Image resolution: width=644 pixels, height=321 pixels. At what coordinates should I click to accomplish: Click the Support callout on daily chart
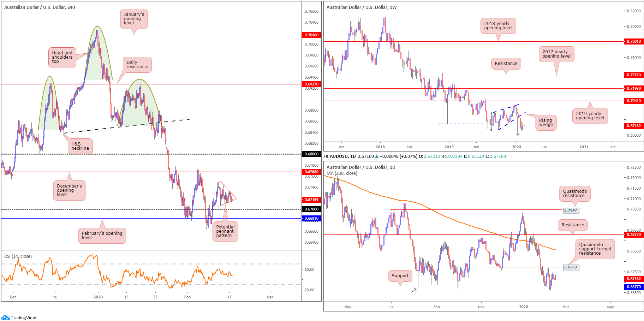(x=400, y=276)
